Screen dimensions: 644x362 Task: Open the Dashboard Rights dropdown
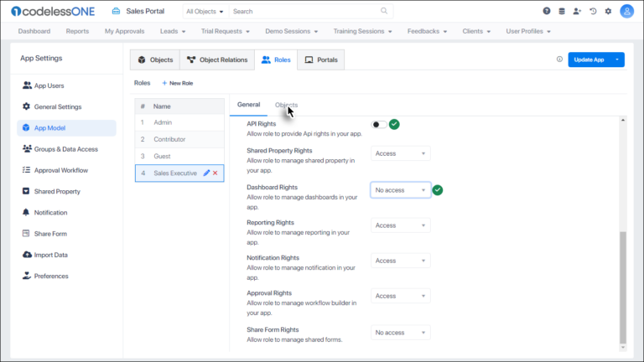pos(400,190)
